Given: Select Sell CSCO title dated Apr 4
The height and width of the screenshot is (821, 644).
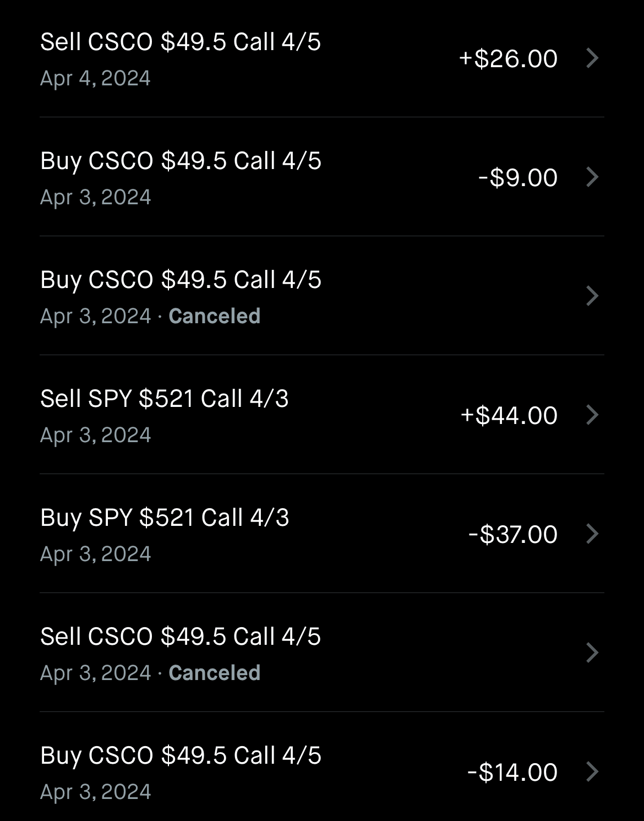Looking at the screenshot, I should pos(181,42).
